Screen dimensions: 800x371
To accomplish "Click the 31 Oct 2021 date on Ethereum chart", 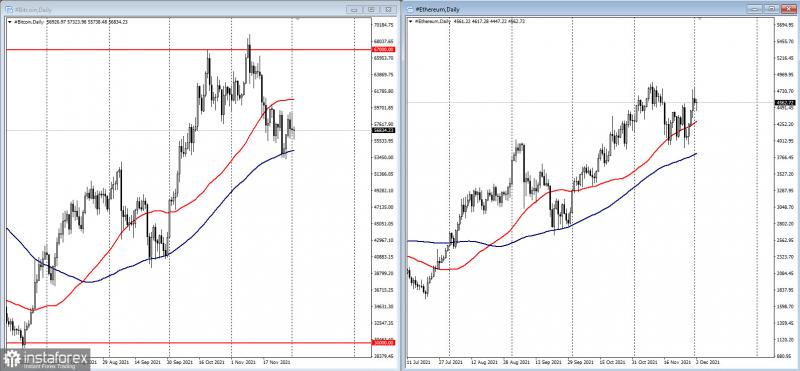I will pyautogui.click(x=646, y=362).
